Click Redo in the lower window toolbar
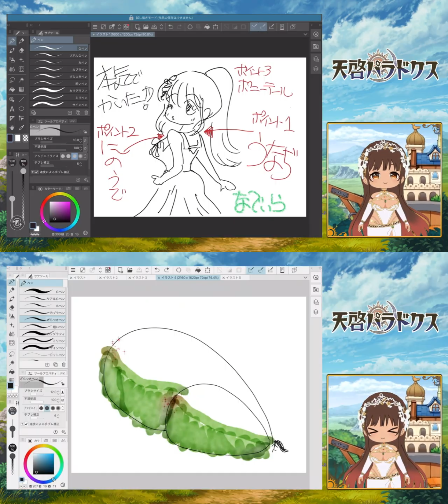Screen dimensions: 448x504 (x=167, y=270)
